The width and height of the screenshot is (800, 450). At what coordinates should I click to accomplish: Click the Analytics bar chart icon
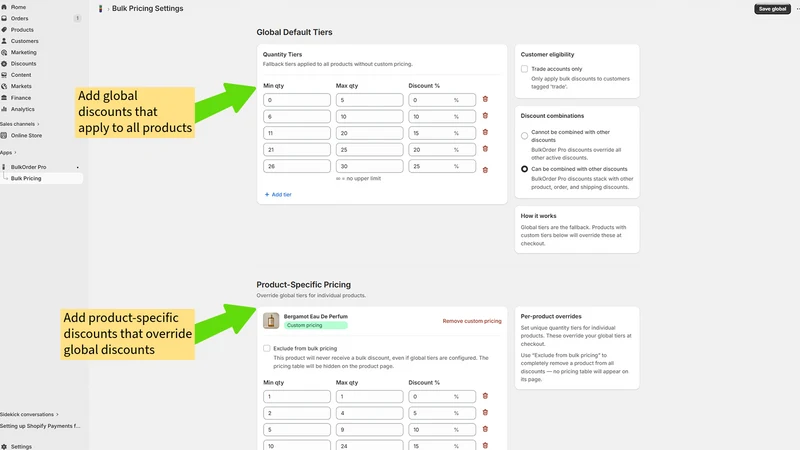[4, 109]
